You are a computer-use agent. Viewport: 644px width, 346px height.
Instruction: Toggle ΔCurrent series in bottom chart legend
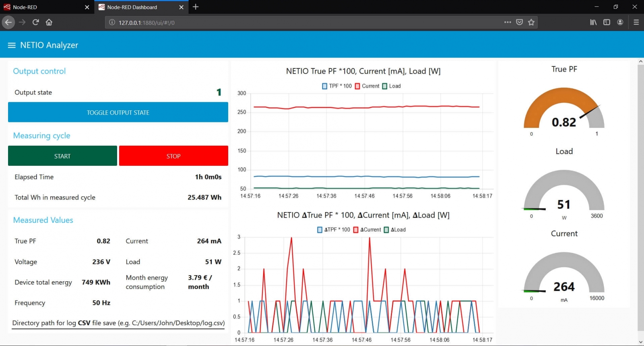pyautogui.click(x=367, y=230)
